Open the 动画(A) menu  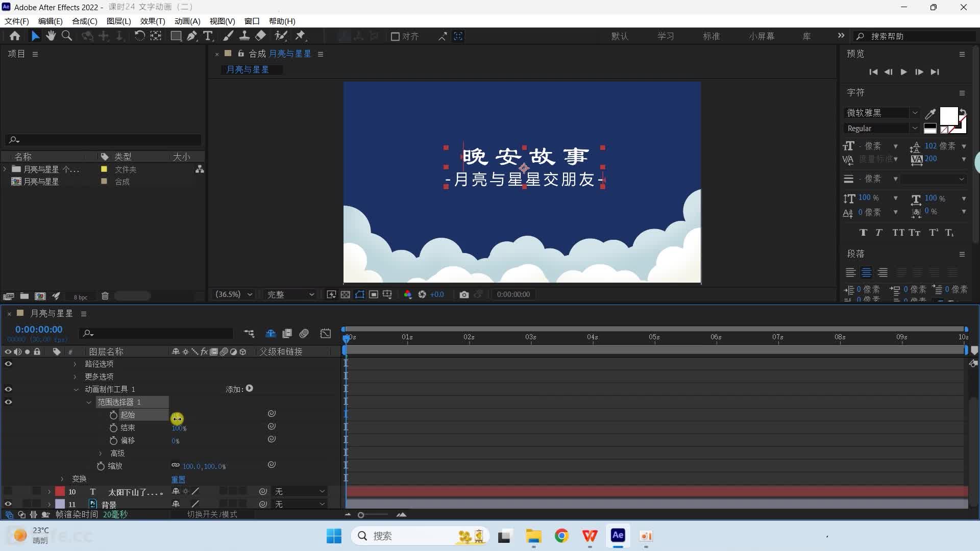point(187,21)
